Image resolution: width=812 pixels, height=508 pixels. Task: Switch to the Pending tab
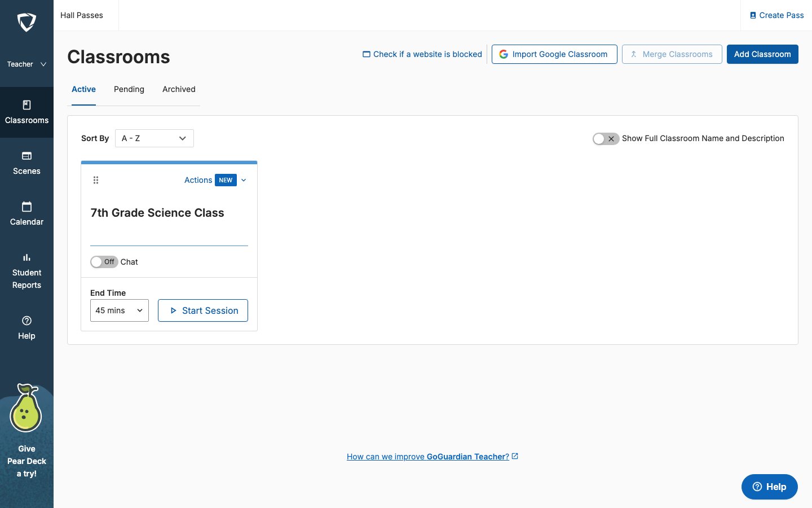(x=129, y=89)
